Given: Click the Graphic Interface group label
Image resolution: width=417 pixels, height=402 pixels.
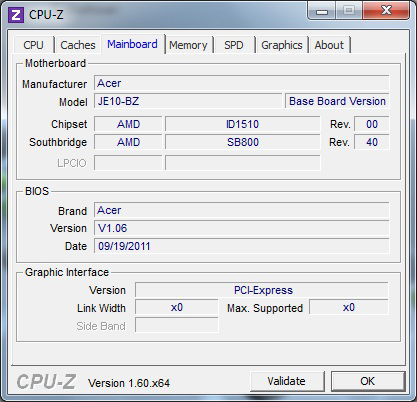Looking at the screenshot, I should pyautogui.click(x=67, y=272).
